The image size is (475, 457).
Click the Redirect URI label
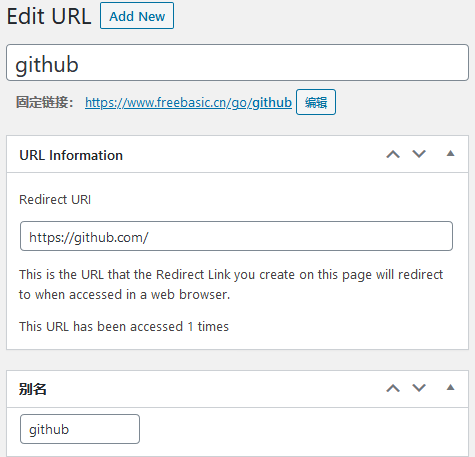55,200
